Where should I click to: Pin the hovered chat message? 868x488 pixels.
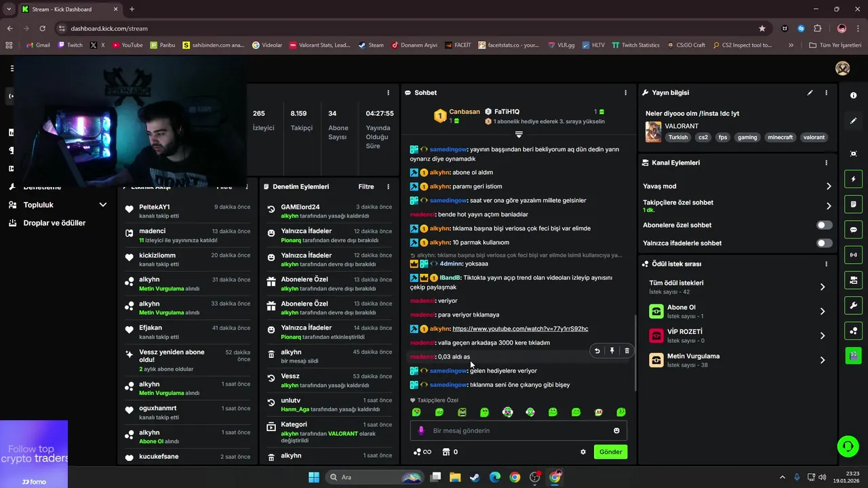click(612, 351)
